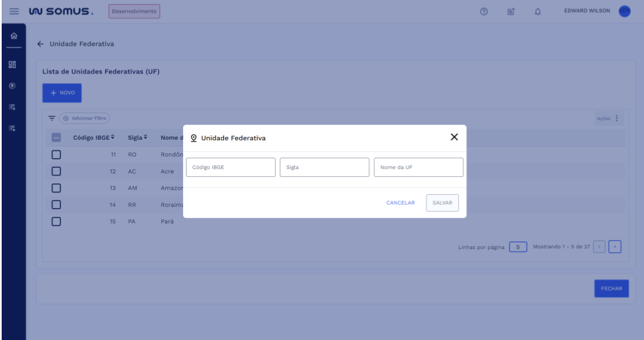Click the Salvar button
The height and width of the screenshot is (340, 644).
[x=442, y=203]
